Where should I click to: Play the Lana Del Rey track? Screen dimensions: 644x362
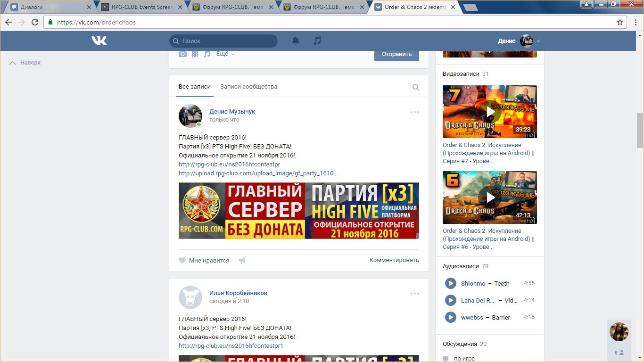(x=451, y=300)
